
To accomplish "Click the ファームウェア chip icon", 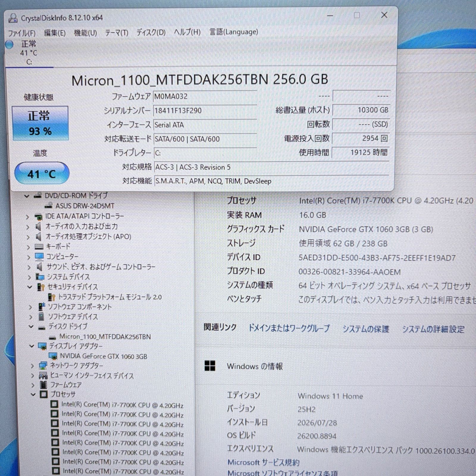I will tap(43, 385).
